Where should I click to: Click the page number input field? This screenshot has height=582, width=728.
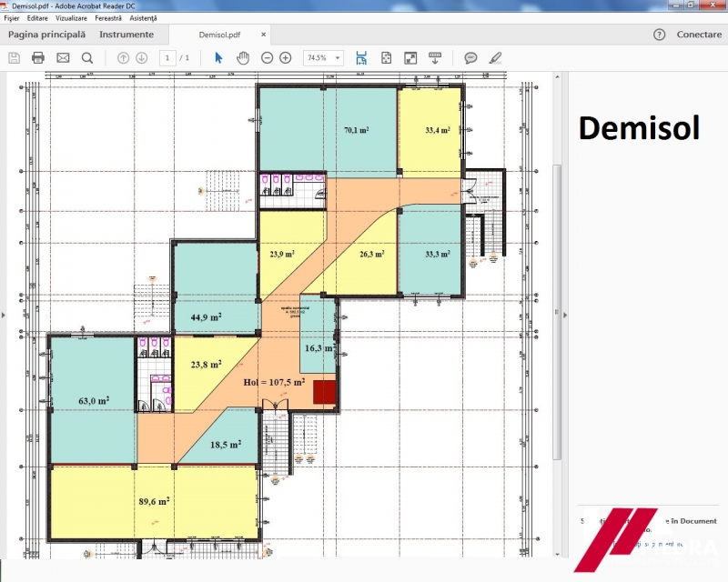[167, 57]
